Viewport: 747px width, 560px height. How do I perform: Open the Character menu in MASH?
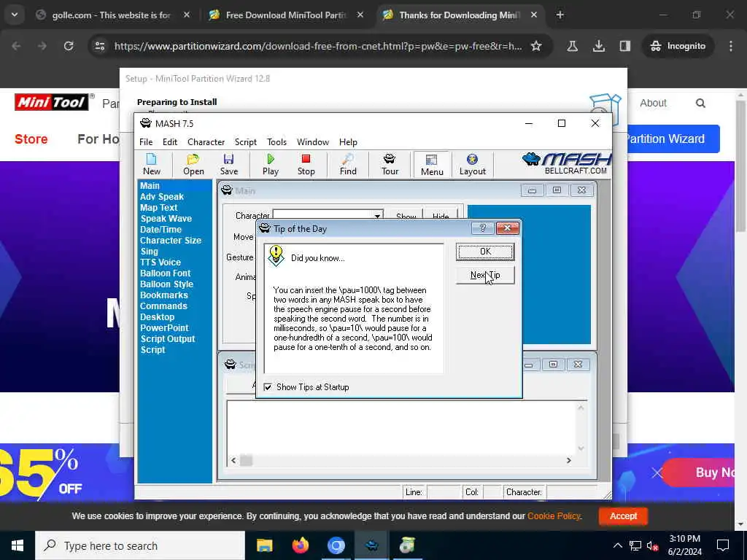(206, 142)
